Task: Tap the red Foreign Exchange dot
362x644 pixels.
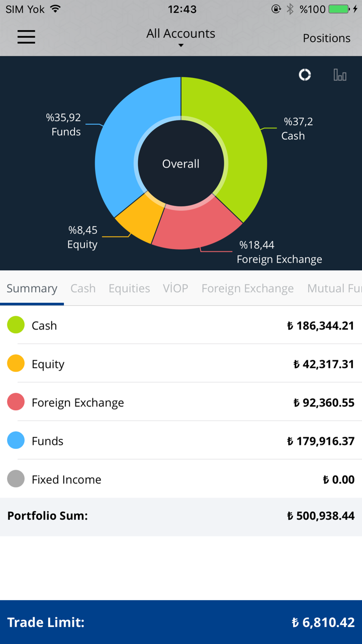Action: pyautogui.click(x=16, y=402)
